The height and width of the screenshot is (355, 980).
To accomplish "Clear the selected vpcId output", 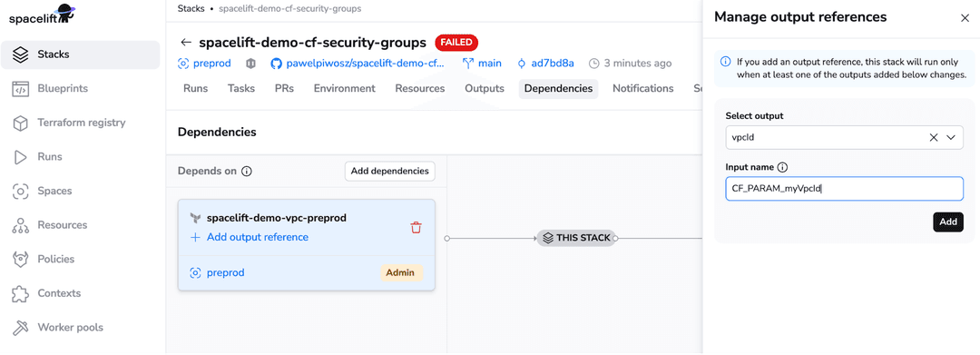I will coord(934,137).
